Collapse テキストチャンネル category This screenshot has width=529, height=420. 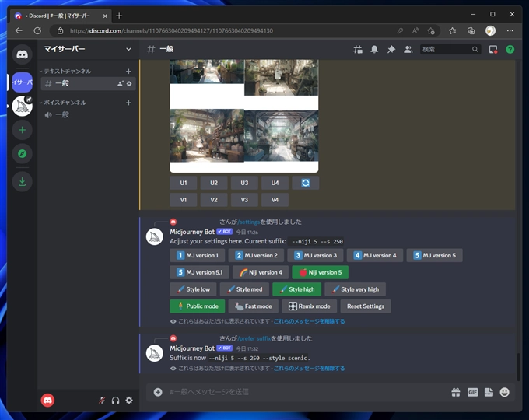(x=66, y=72)
